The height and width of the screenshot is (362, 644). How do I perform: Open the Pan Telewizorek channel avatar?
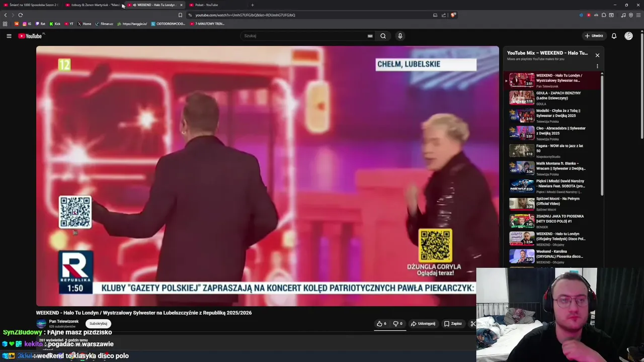(x=41, y=324)
